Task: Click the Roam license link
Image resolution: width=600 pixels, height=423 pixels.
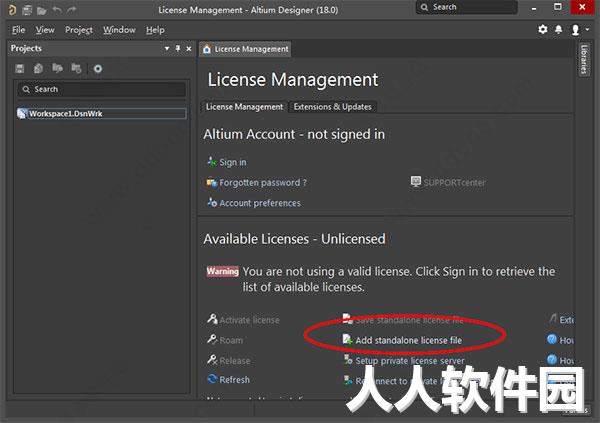Action: (x=231, y=340)
